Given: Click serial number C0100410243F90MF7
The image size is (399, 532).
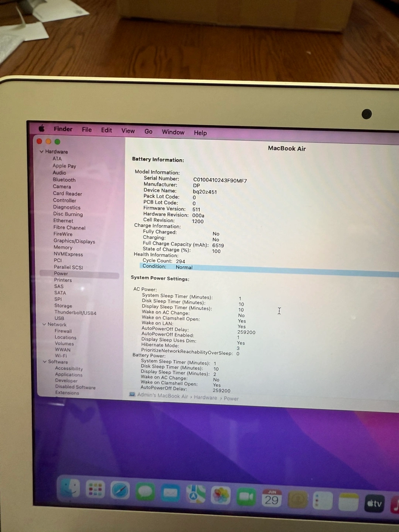Looking at the screenshot, I should tap(220, 180).
